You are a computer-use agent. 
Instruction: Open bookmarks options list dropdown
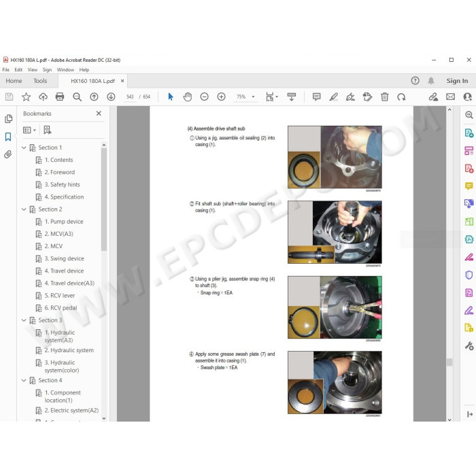click(29, 130)
